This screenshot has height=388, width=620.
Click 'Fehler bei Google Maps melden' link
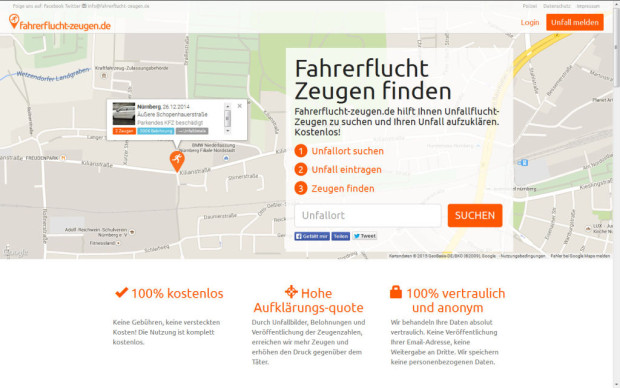click(x=580, y=256)
